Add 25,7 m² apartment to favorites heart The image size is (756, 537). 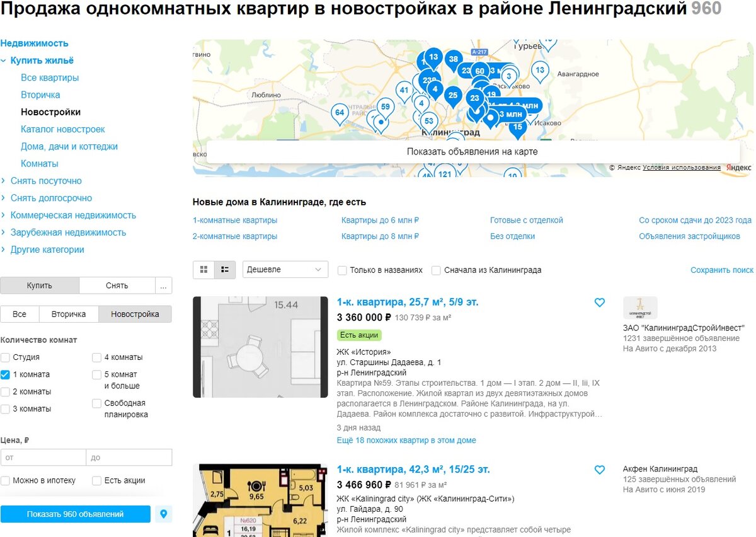[600, 303]
